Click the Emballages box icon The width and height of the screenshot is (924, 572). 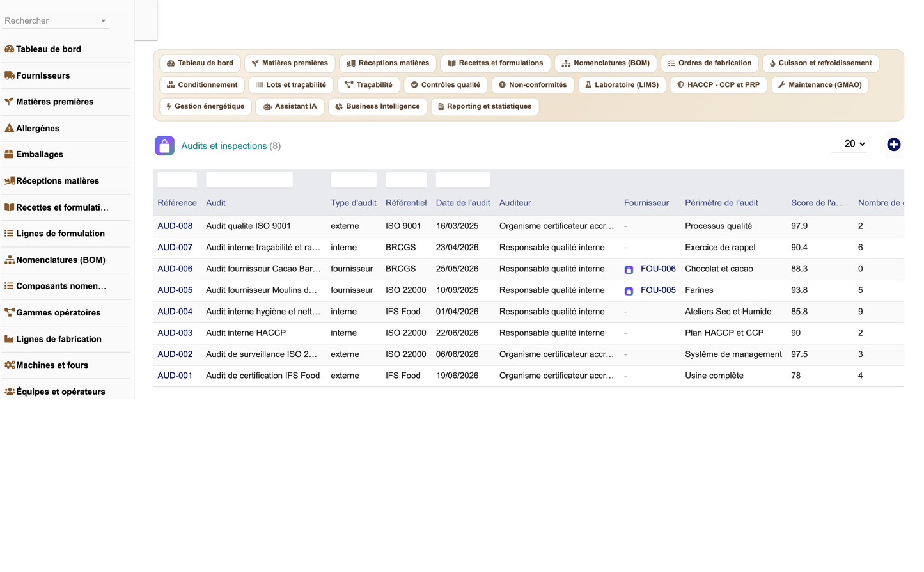point(9,154)
